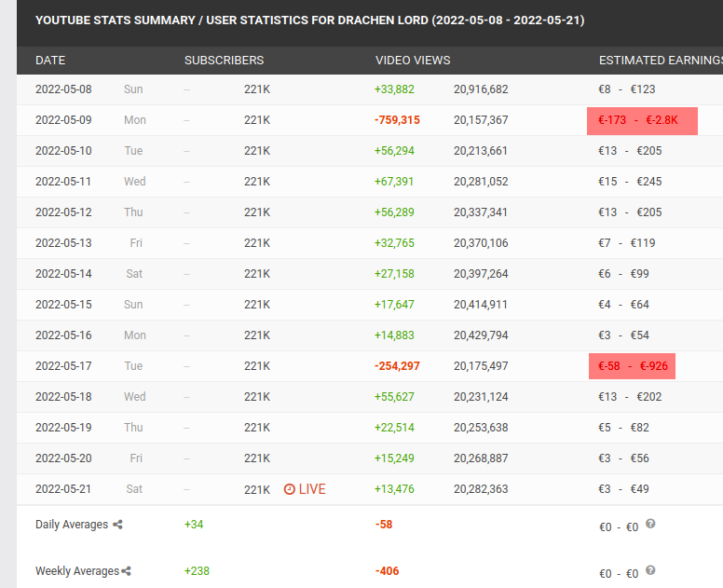The image size is (723, 588).
Task: Click the €8 - €123 earnings
Action: pyautogui.click(x=627, y=89)
